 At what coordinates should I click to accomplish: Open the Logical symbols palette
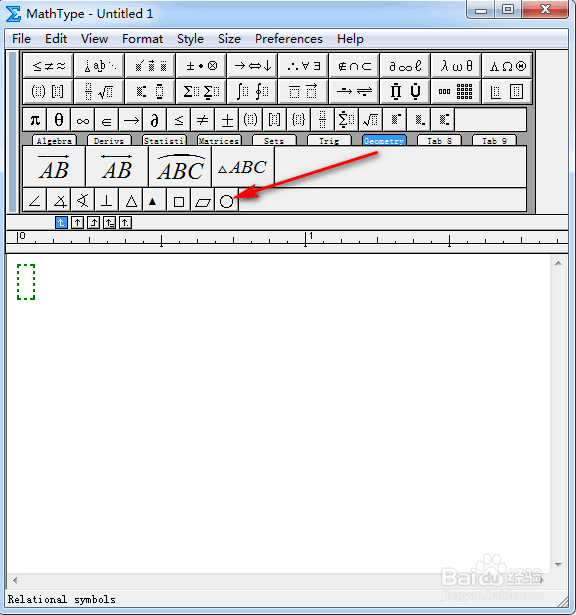click(x=303, y=66)
